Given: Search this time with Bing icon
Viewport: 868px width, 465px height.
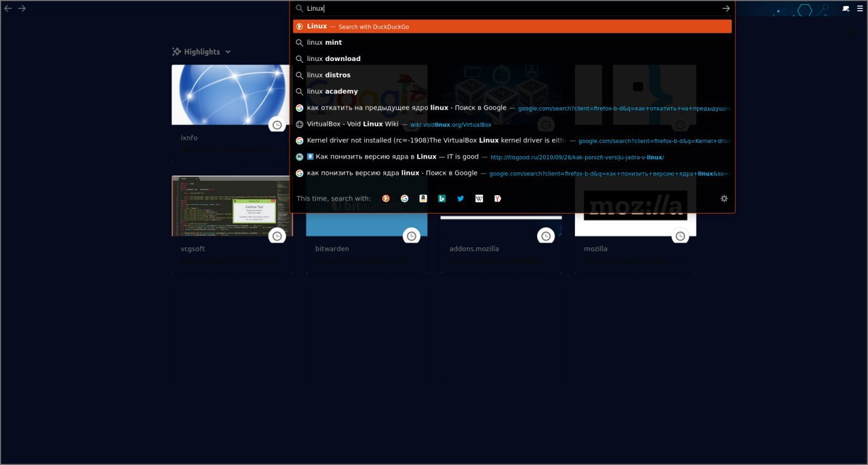Looking at the screenshot, I should coord(441,199).
